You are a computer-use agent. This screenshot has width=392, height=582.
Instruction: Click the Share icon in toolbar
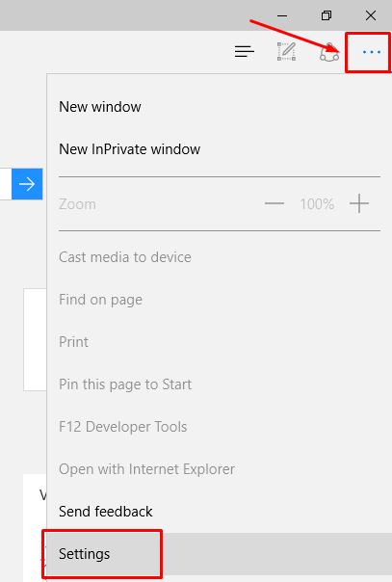[x=329, y=52]
